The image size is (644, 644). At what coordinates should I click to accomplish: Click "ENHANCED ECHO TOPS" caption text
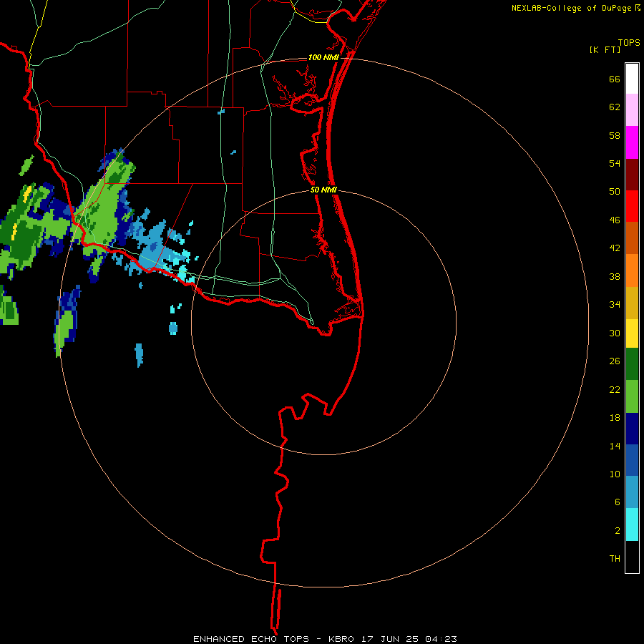(x=251, y=639)
